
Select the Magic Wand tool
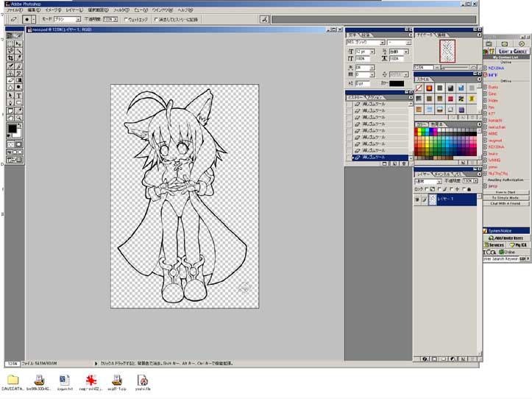point(18,51)
